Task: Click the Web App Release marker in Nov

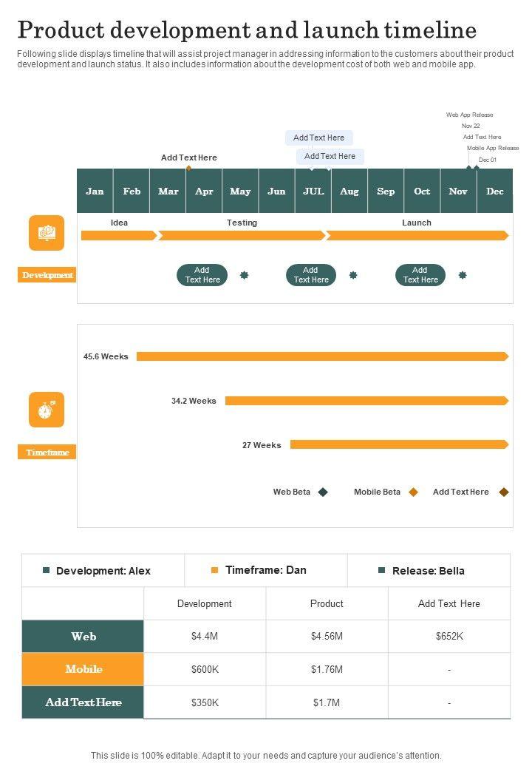Action: tap(468, 168)
